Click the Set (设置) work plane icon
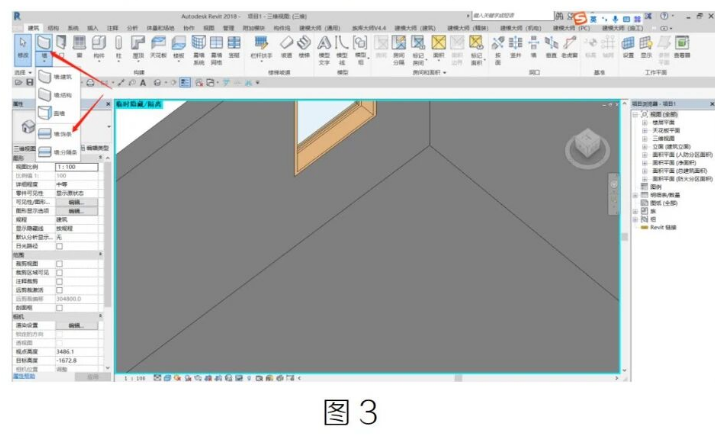 pyautogui.click(x=628, y=43)
